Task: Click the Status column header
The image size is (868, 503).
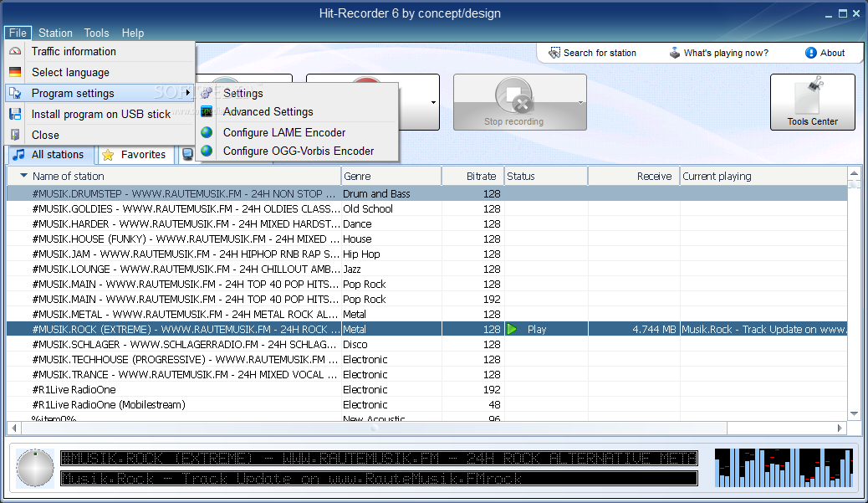Action: [x=546, y=176]
